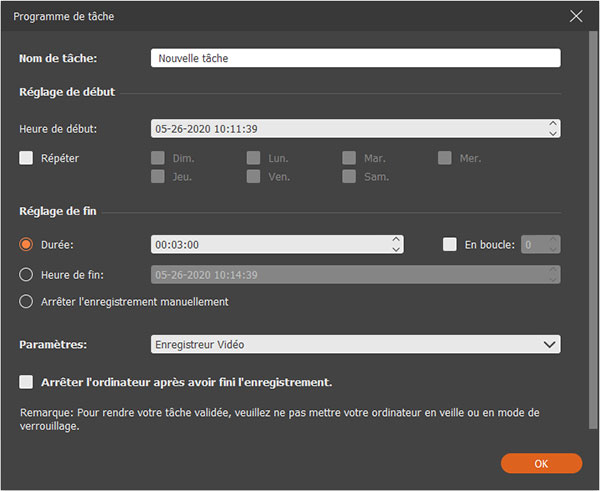Increase Heure de début with up arrow
Image resolution: width=600 pixels, height=491 pixels.
[x=553, y=124]
